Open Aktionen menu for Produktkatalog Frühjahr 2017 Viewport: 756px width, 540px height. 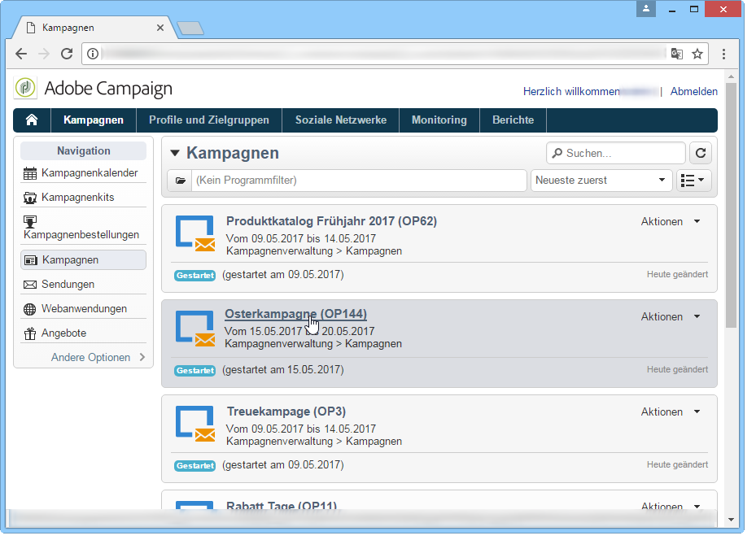[671, 221]
